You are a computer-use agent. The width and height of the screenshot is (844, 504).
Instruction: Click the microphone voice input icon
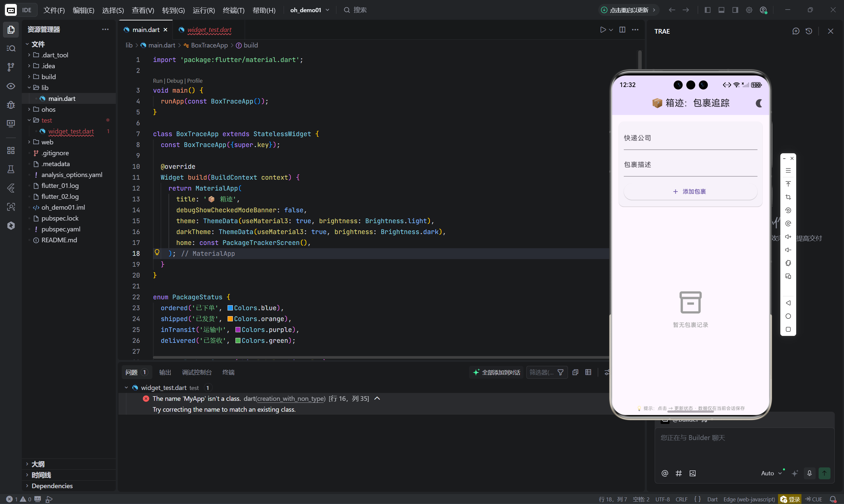point(809,473)
